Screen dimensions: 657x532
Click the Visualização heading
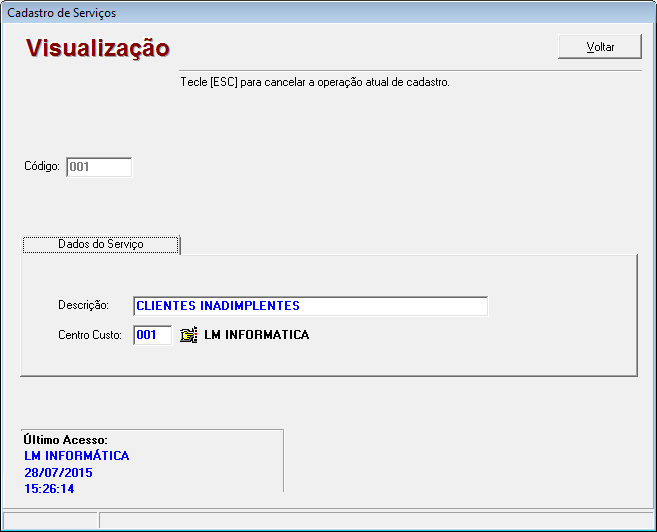97,48
